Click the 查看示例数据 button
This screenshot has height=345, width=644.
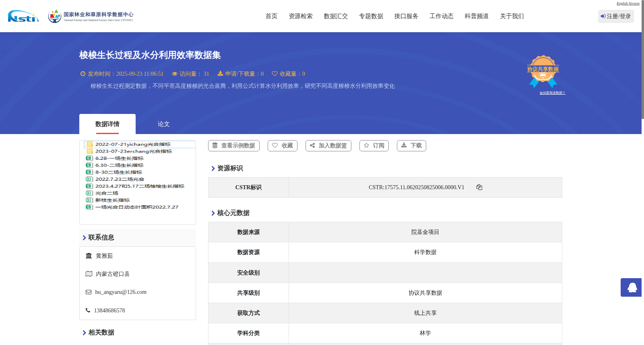(x=234, y=146)
